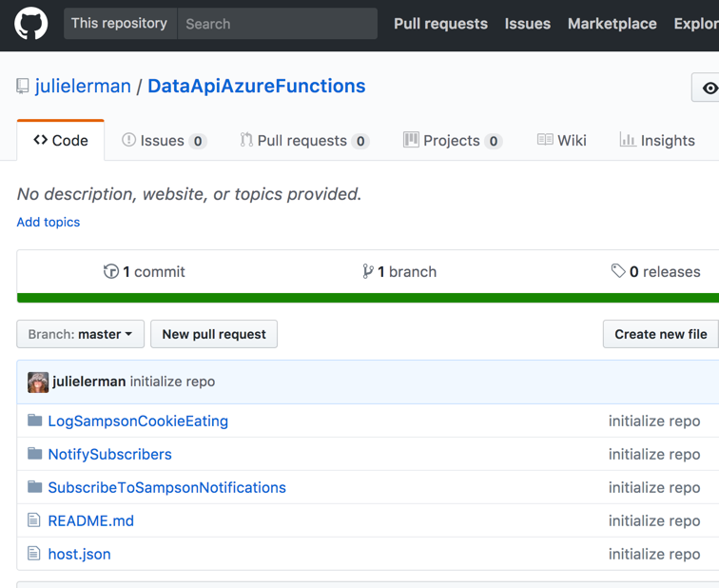Click the watch eye icon button

[709, 88]
